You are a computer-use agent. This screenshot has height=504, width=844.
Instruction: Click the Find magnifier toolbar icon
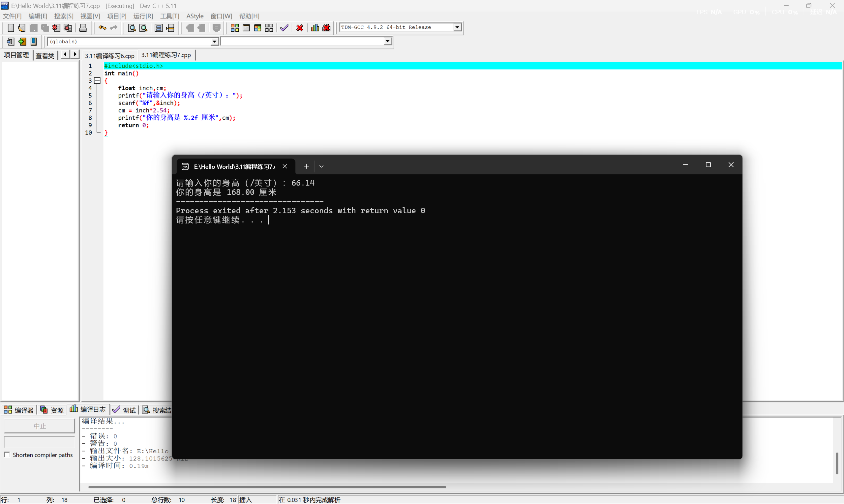pyautogui.click(x=132, y=28)
